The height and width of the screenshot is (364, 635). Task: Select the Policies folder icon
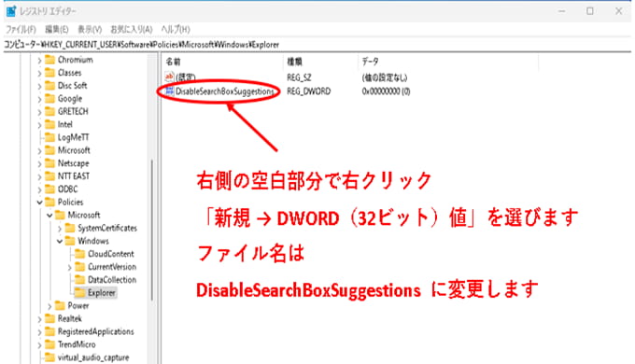(x=49, y=202)
